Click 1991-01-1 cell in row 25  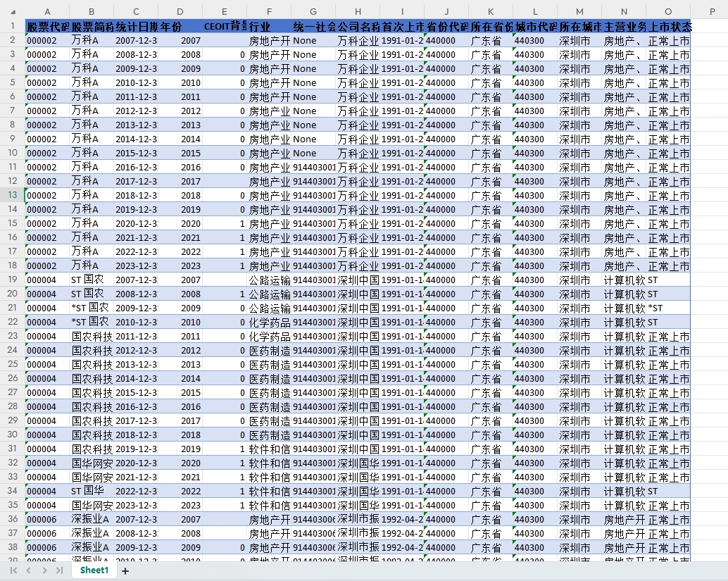(x=402, y=365)
